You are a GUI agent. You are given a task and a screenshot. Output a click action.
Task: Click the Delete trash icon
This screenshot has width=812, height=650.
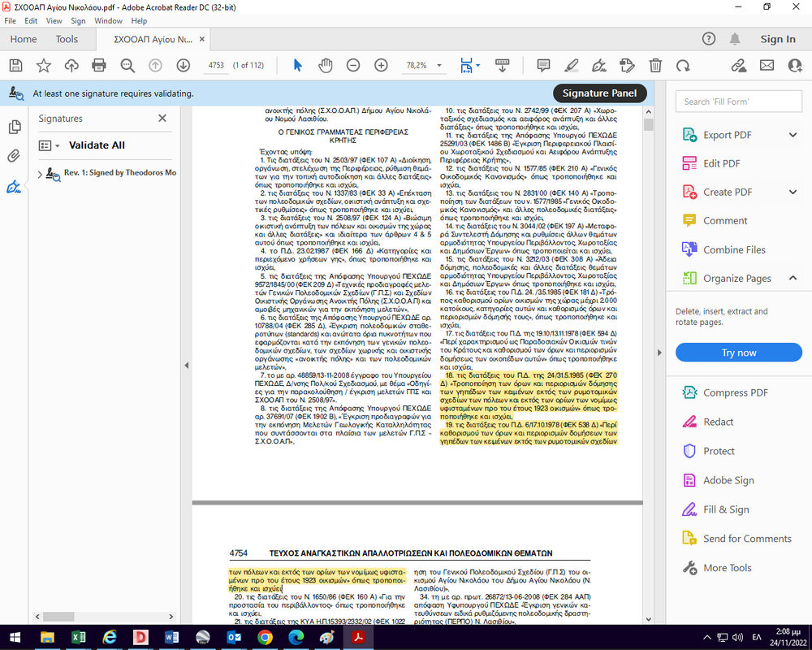point(655,65)
